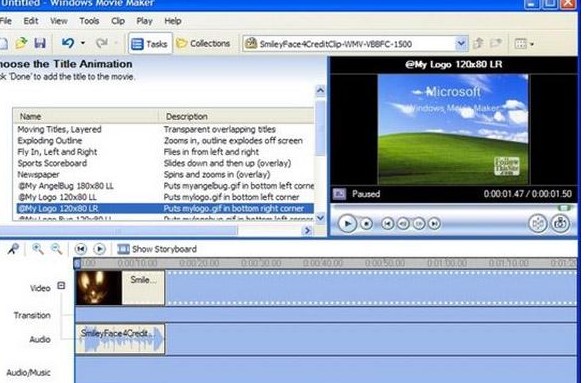The width and height of the screenshot is (586, 383).
Task: Collapse the Video track expander
Action: (x=61, y=286)
